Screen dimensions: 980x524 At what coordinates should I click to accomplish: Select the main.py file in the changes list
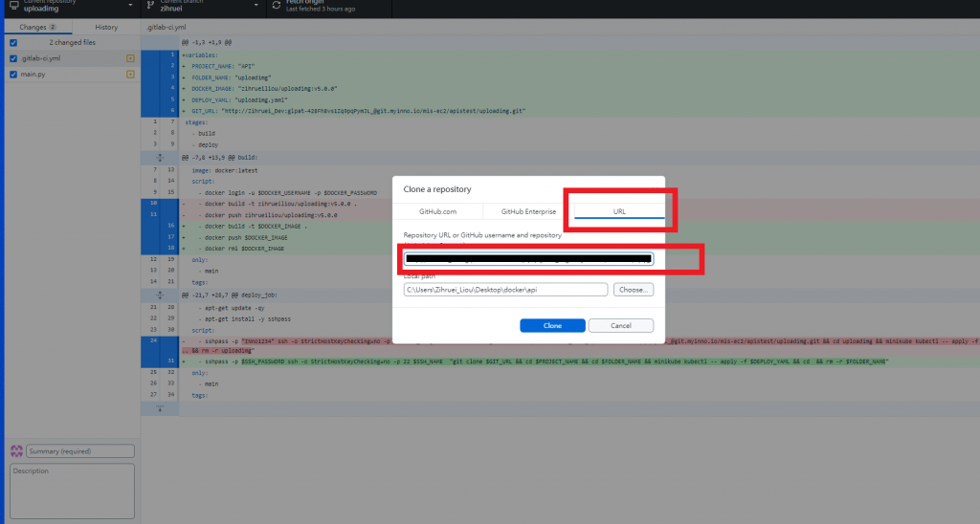click(x=73, y=75)
